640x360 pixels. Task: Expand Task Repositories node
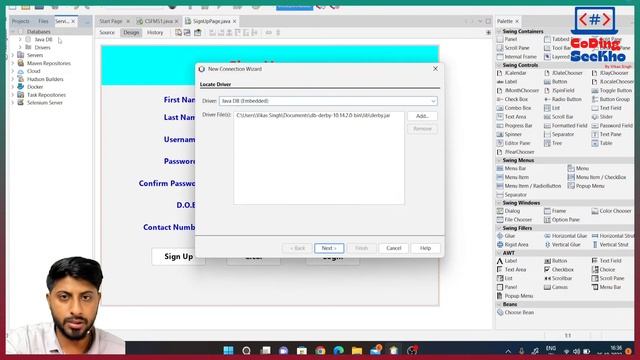click(x=13, y=95)
